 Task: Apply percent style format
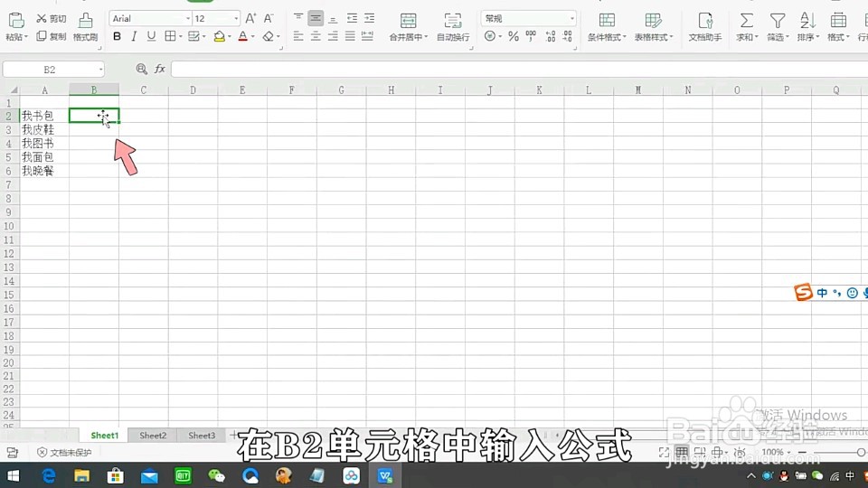(x=514, y=36)
